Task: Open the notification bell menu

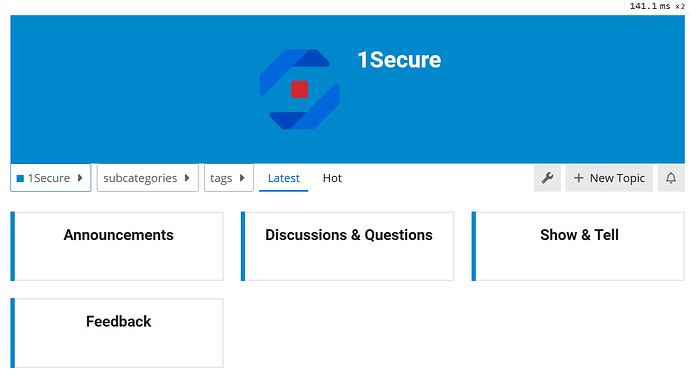Action: click(x=671, y=178)
